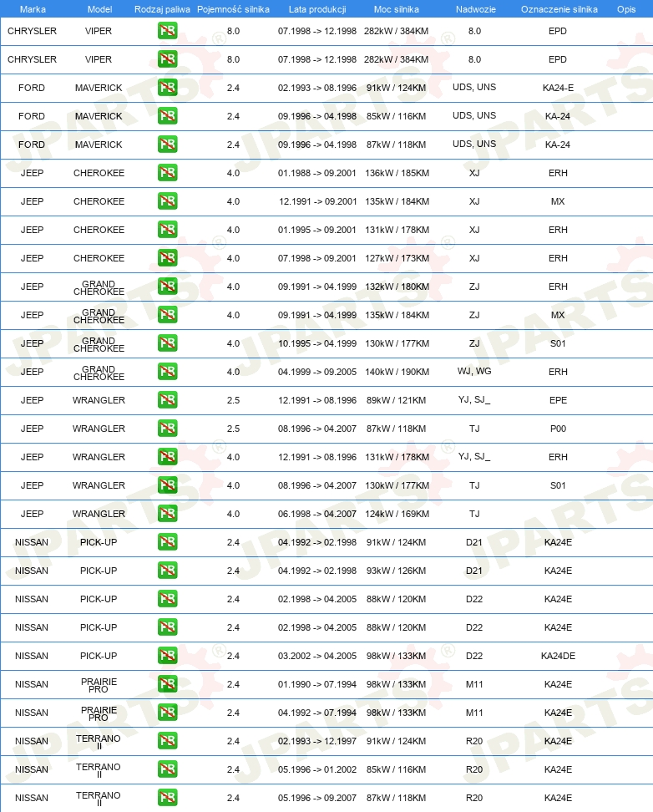Click fuel icon in Wrangler 131kW / 178KM row
This screenshot has height=812, width=653.
167,457
